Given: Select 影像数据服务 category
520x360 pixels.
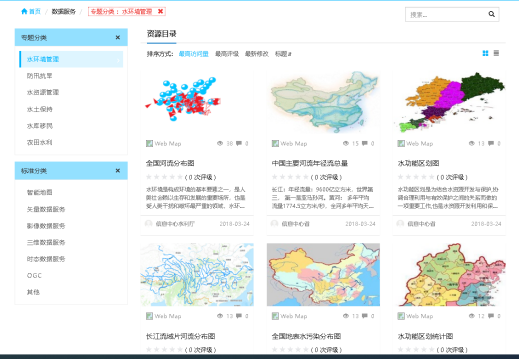Looking at the screenshot, I should [46, 226].
